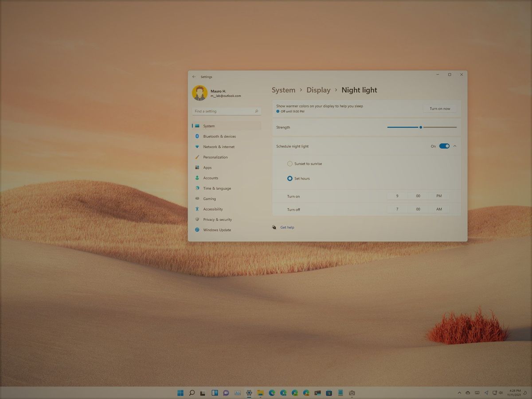Go to System settings in sidebar
Viewport: 532px width, 399px height.
[x=227, y=126]
